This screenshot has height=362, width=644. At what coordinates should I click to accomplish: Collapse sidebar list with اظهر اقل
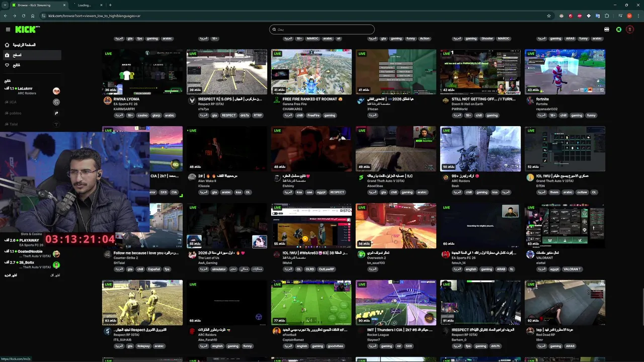click(55, 276)
